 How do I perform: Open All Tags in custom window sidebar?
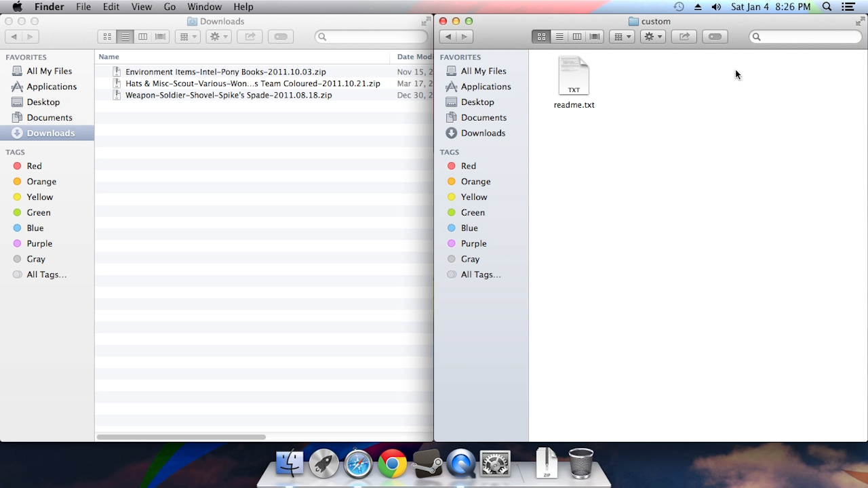[x=481, y=275]
